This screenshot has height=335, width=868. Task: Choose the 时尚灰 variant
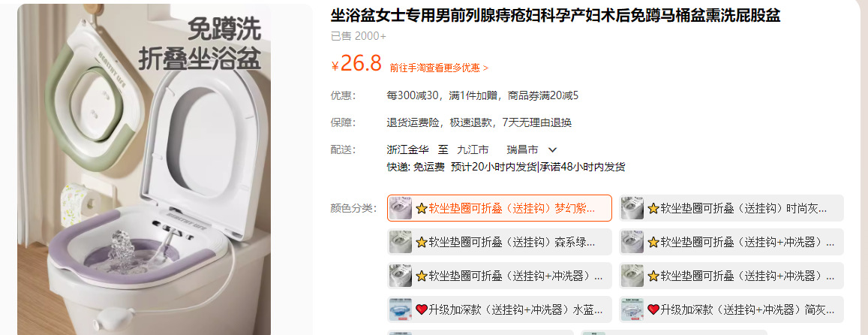(731, 208)
